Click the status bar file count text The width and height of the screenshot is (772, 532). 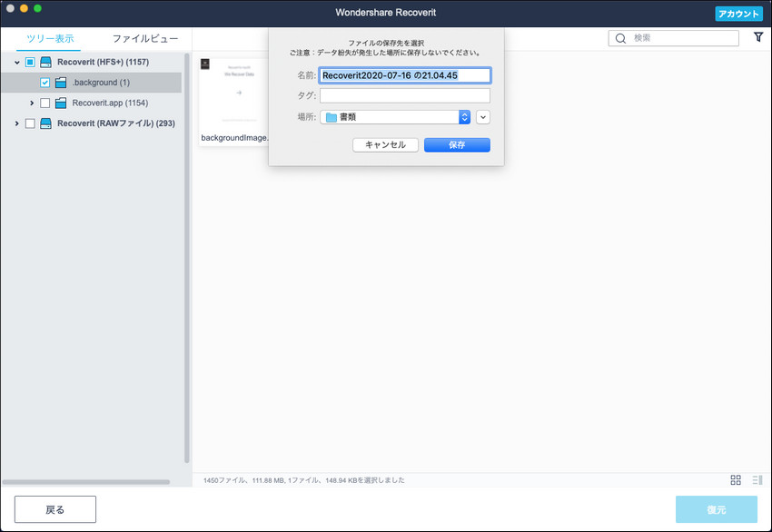click(303, 480)
